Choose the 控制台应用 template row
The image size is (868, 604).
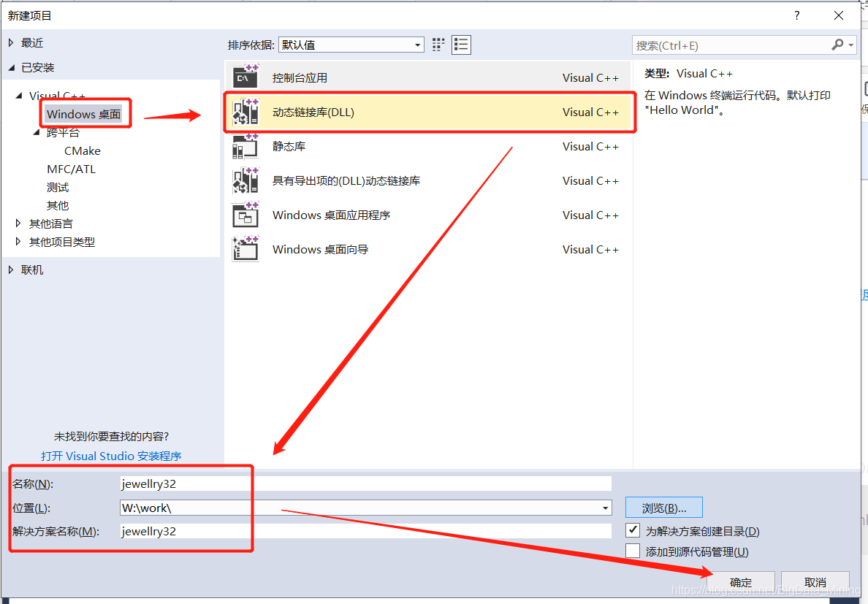428,77
